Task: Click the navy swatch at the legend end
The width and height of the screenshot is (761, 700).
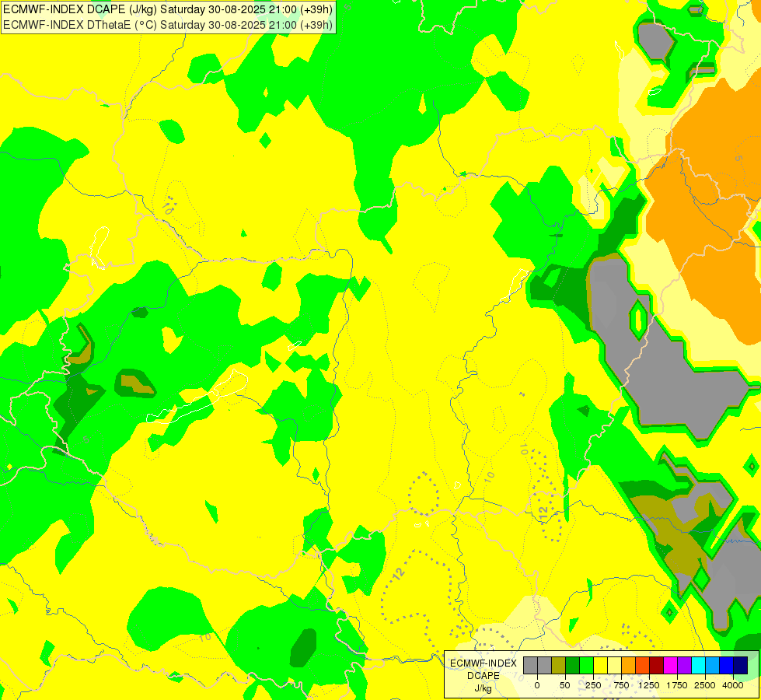Action: coord(740,665)
